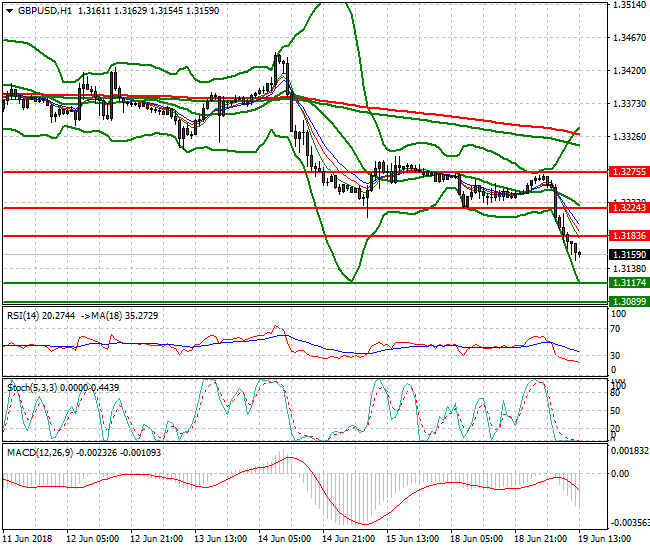Click the red 1.32243 price level tag
650x550 pixels.
pos(628,207)
